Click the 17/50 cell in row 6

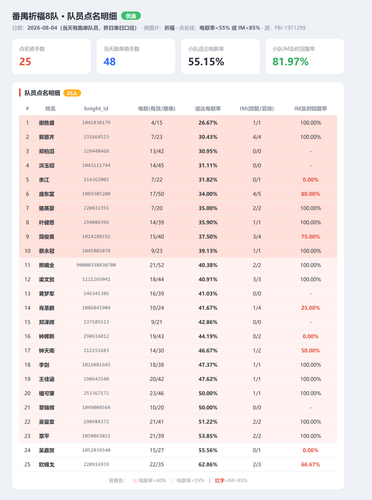pyautogui.click(x=157, y=194)
